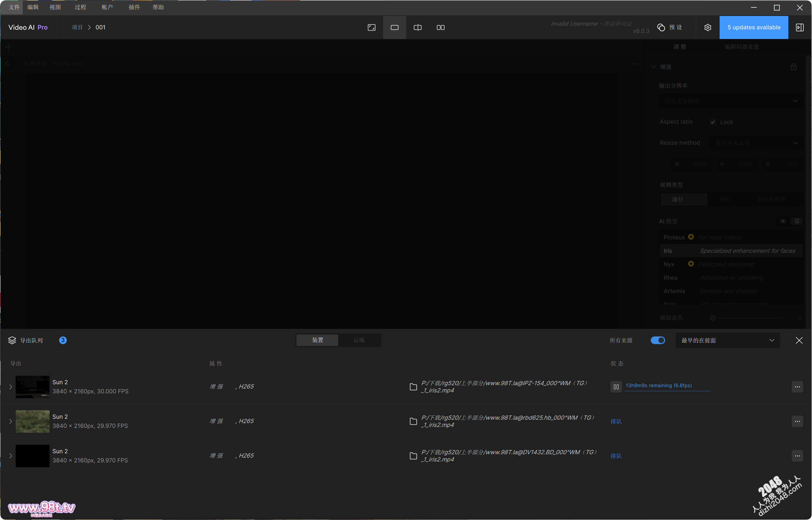Click the fullscreen preview icon
Viewport: 812px width, 520px height.
click(x=371, y=27)
